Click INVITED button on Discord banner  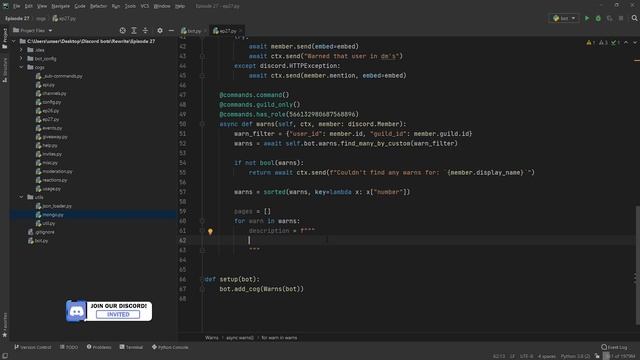pos(118,315)
